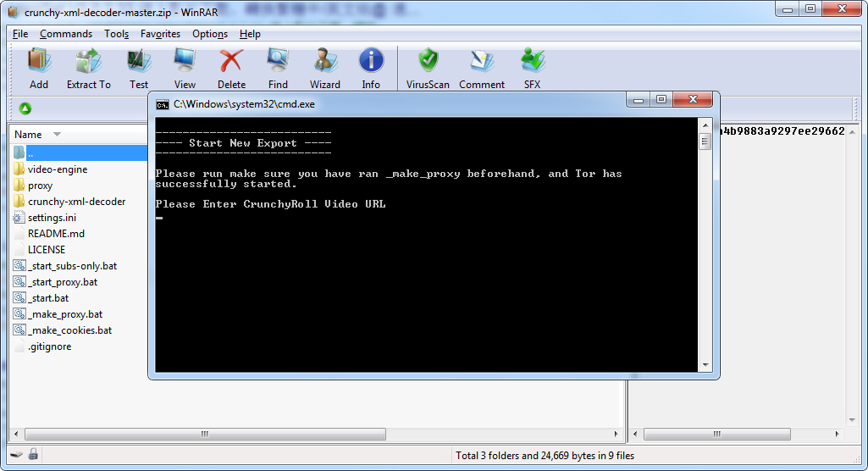This screenshot has width=868, height=471.
Task: Select _make_cookies.bat file
Action: [x=69, y=330]
